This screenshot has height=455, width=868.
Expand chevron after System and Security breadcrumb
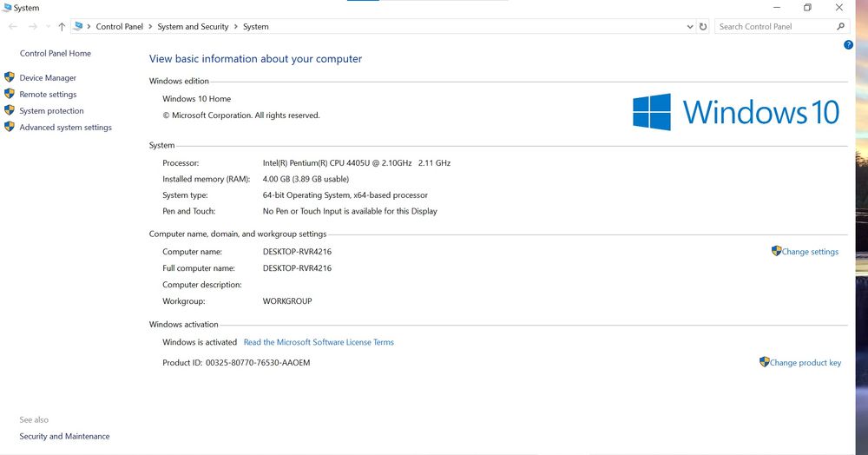[236, 27]
